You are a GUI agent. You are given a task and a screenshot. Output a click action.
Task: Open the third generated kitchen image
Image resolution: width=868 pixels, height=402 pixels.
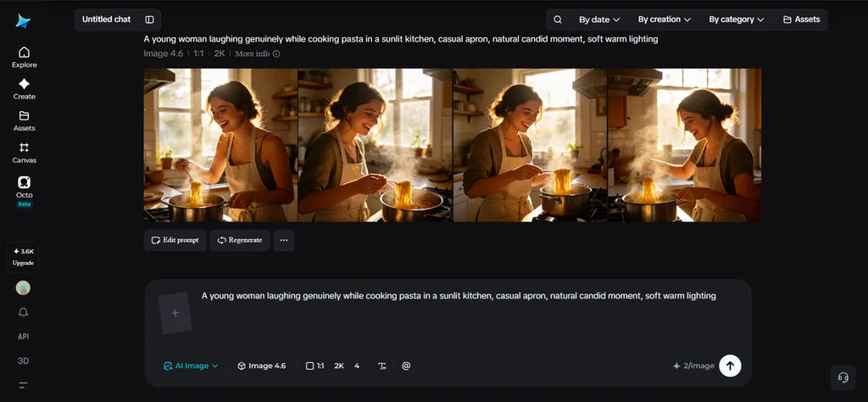pyautogui.click(x=530, y=145)
